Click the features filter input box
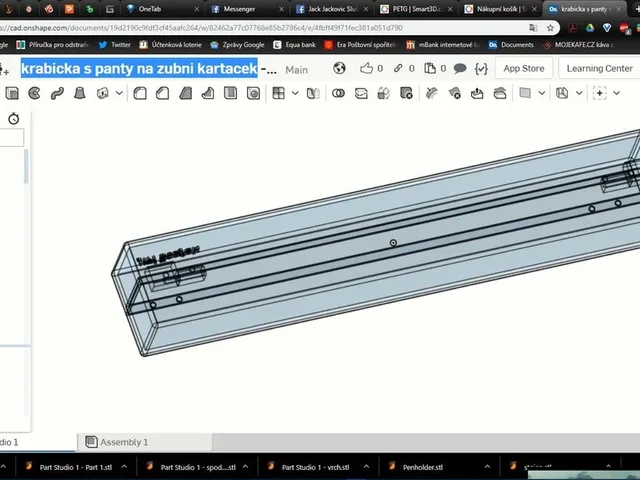This screenshot has height=480, width=640. (x=11, y=138)
